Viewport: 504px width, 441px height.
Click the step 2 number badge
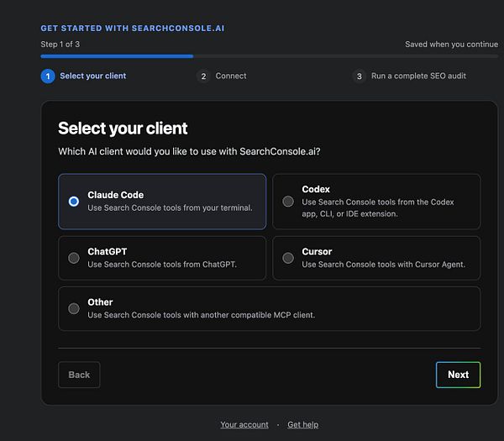point(203,76)
